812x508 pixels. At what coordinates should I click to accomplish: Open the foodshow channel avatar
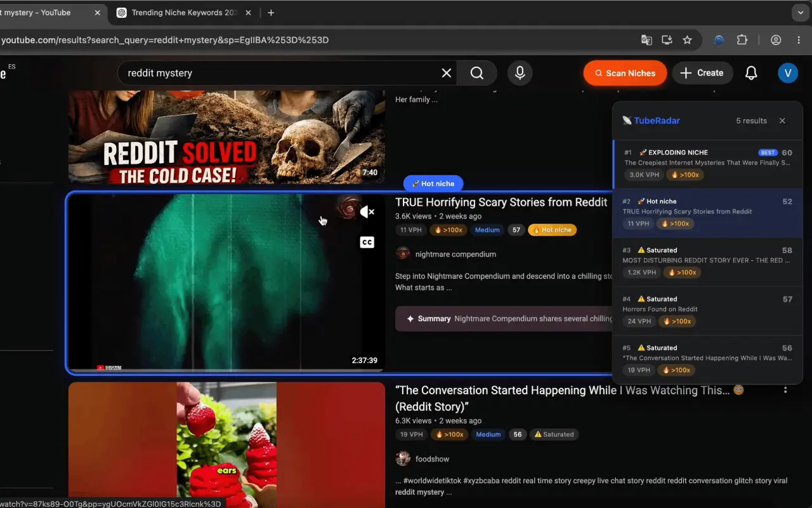tap(403, 458)
